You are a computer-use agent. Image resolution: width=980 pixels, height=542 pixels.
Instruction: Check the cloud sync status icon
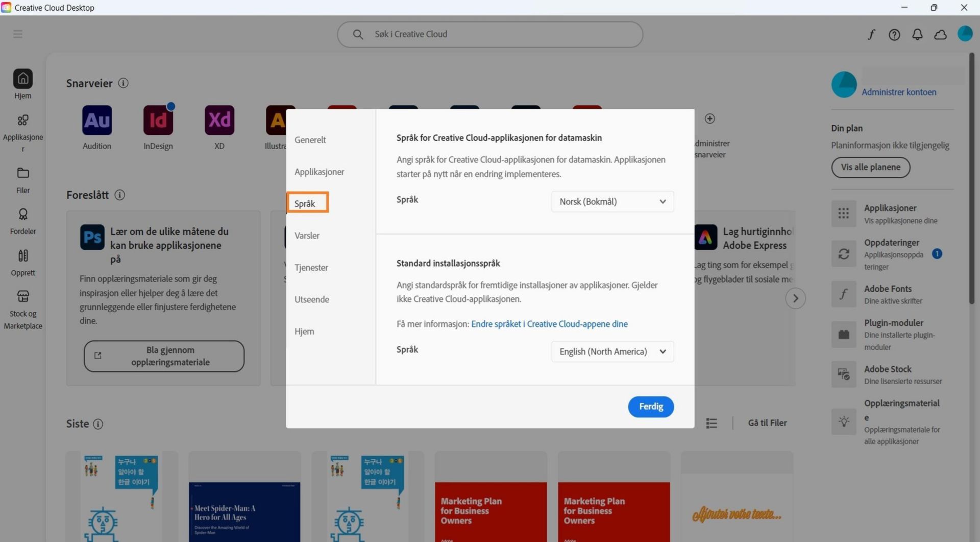tap(940, 34)
